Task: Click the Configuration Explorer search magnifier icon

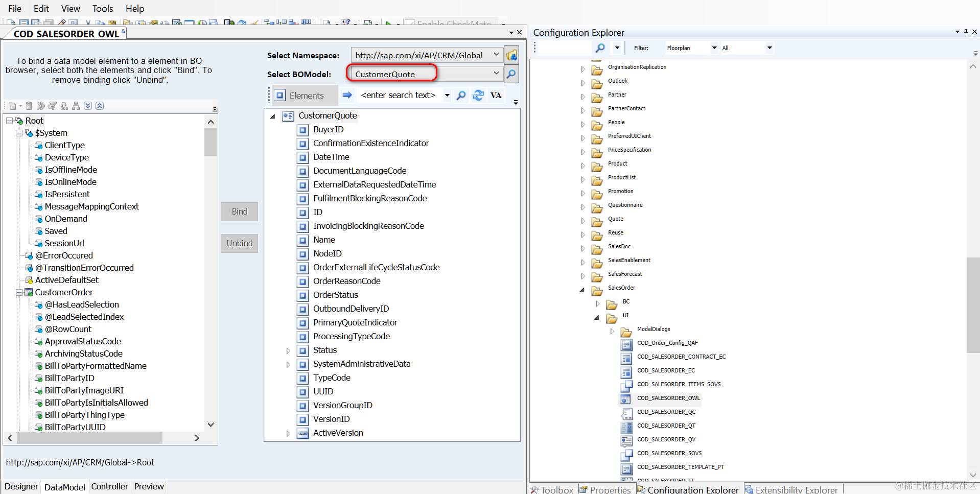Action: click(600, 48)
